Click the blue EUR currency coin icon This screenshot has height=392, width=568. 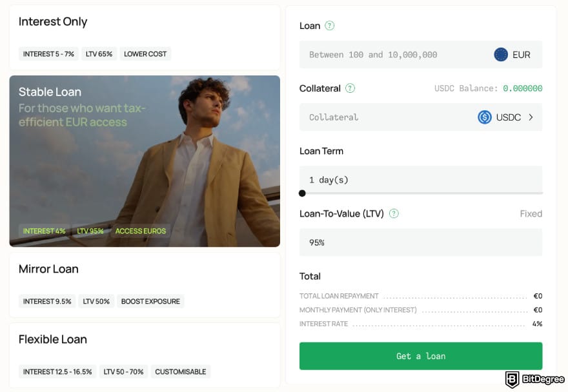tap(500, 55)
